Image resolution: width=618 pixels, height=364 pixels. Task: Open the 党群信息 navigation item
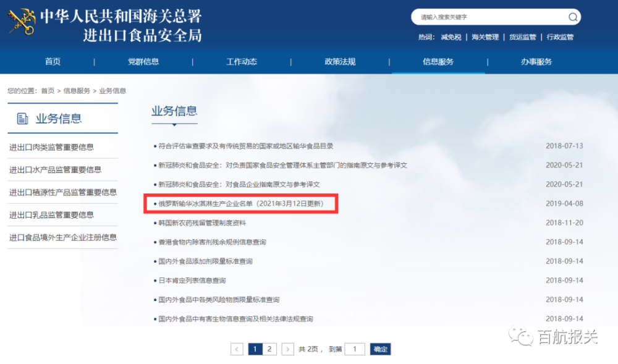click(x=143, y=61)
